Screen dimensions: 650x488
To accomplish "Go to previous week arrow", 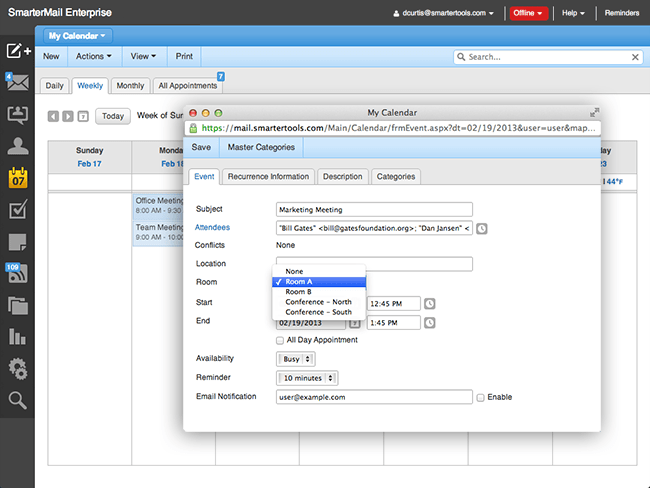I will pyautogui.click(x=53, y=116).
